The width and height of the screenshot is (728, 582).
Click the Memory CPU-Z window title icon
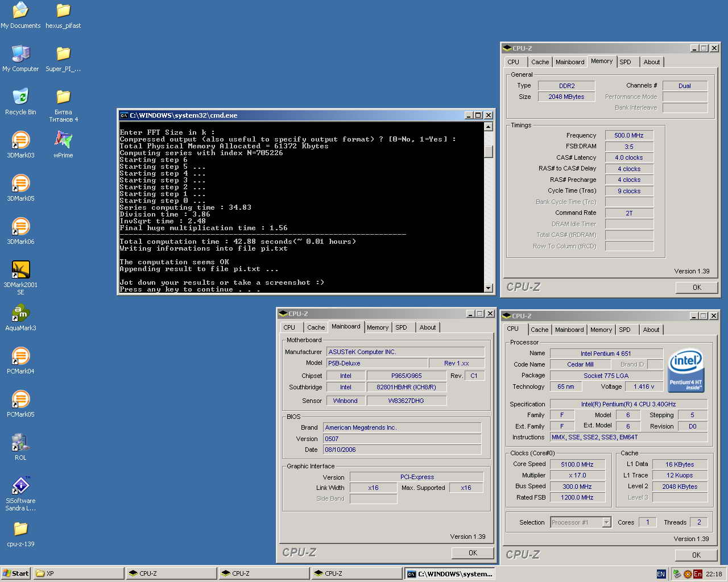click(507, 48)
